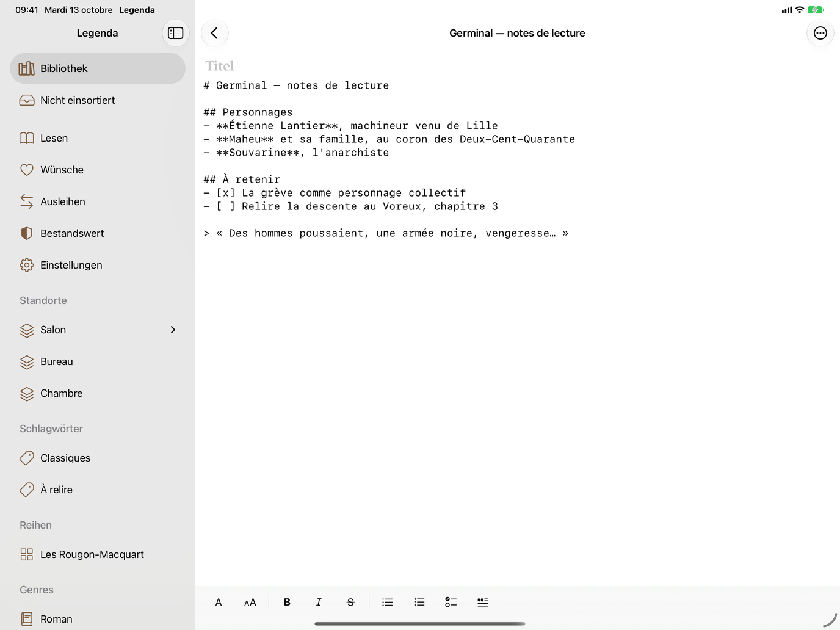Apply bold formatting in the toolbar
This screenshot has width=840, height=630.
[x=287, y=603]
